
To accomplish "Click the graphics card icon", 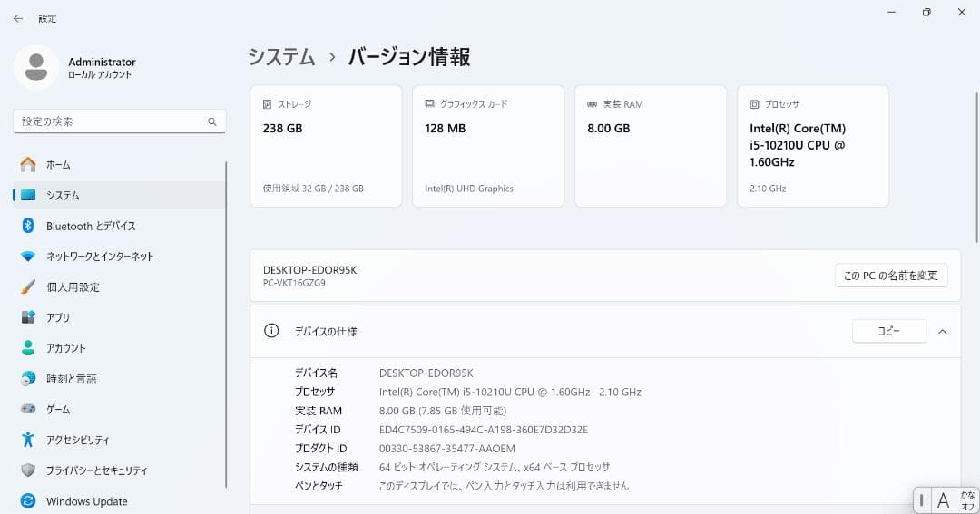I will 430,103.
